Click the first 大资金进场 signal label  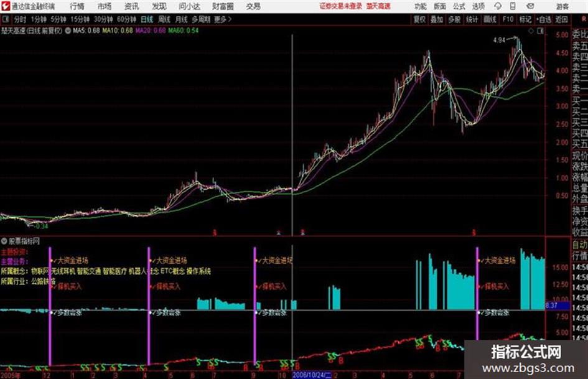tap(72, 260)
